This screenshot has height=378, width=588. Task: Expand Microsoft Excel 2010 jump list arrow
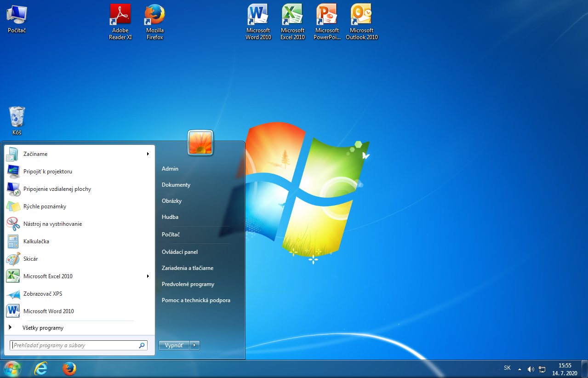(x=148, y=276)
